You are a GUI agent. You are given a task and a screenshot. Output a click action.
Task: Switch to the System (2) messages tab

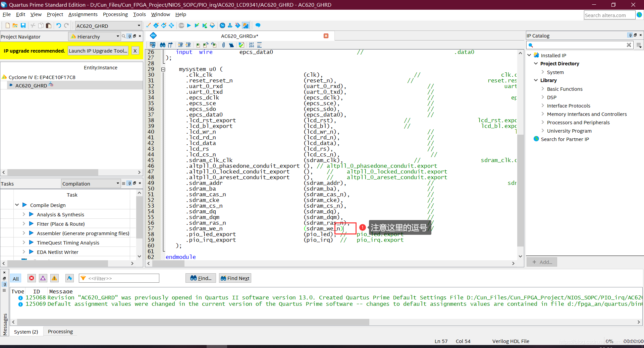pos(26,332)
